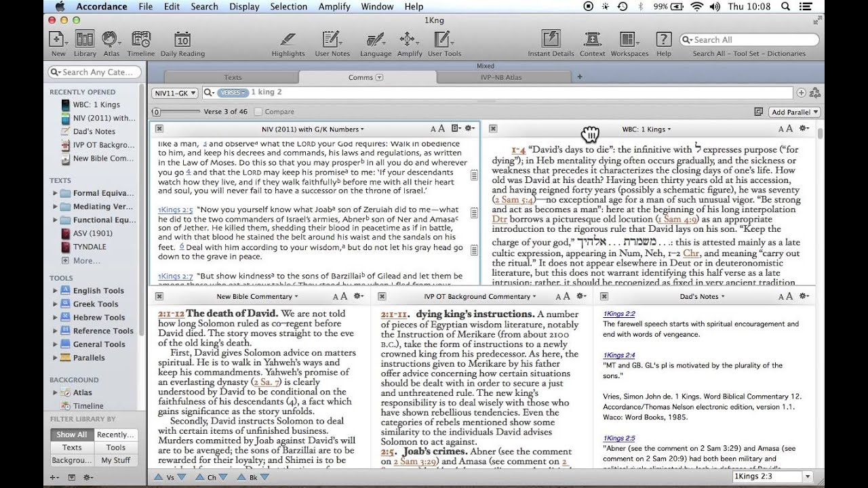
Task: Switch to the Comms tab
Action: tap(366, 77)
